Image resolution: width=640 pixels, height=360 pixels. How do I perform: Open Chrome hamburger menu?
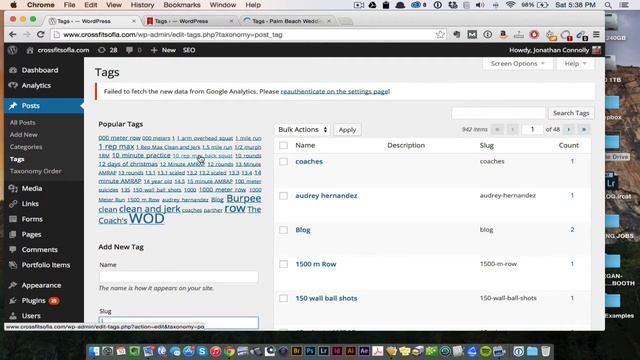(x=596, y=35)
